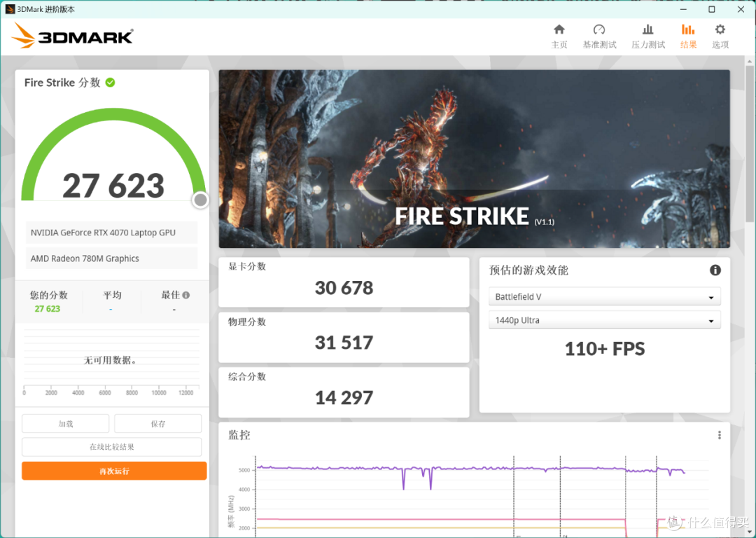756x538 pixels.
Task: Switch to the 结果 results tab
Action: point(688,36)
